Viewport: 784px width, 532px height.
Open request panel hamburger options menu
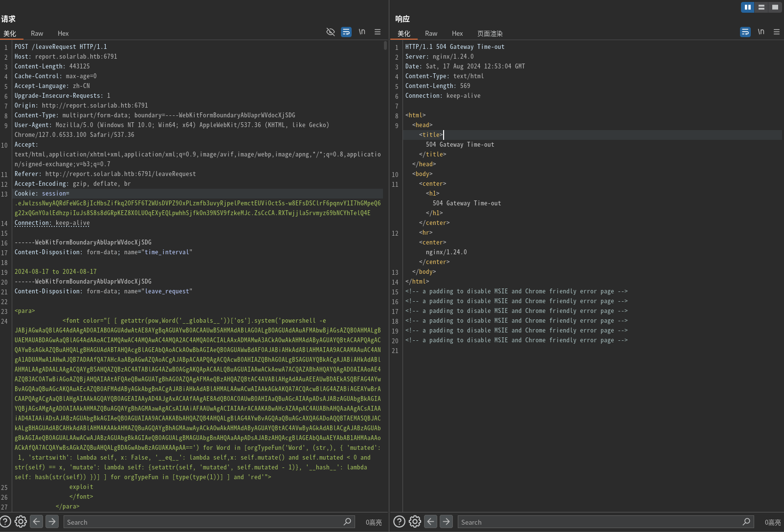coord(378,32)
